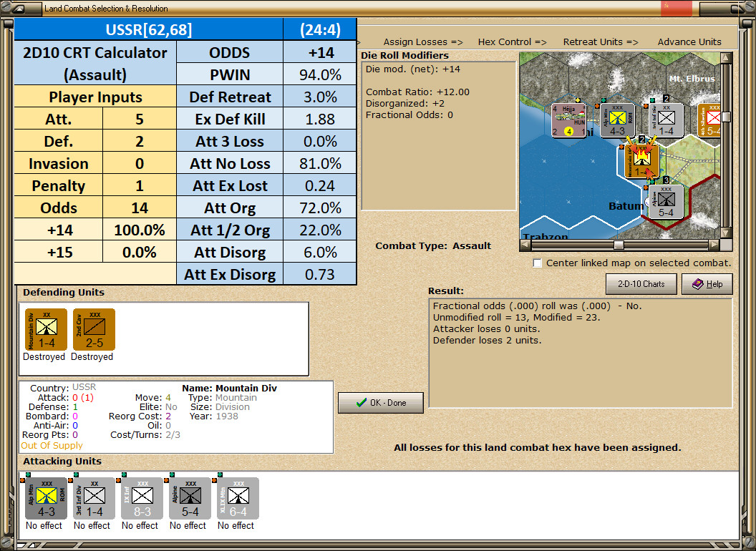The width and height of the screenshot is (756, 551).
Task: Open the Hex Control step
Action: tap(512, 42)
